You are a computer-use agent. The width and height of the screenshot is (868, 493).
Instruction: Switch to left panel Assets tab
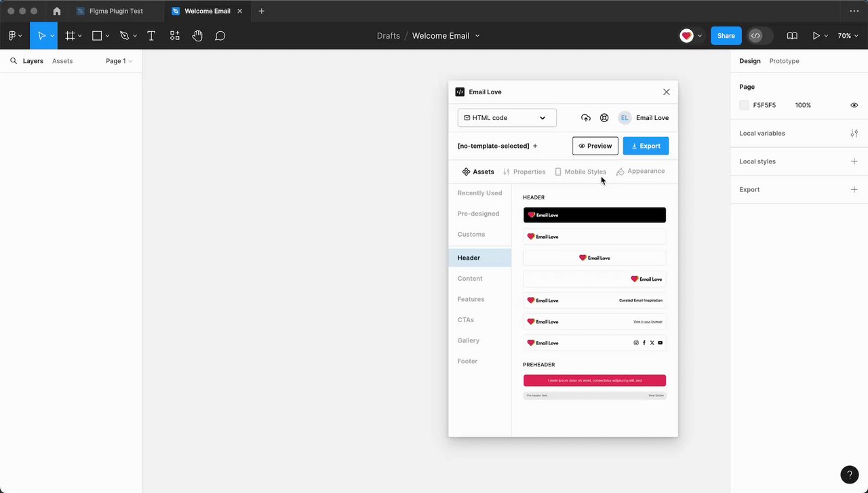[x=62, y=61]
